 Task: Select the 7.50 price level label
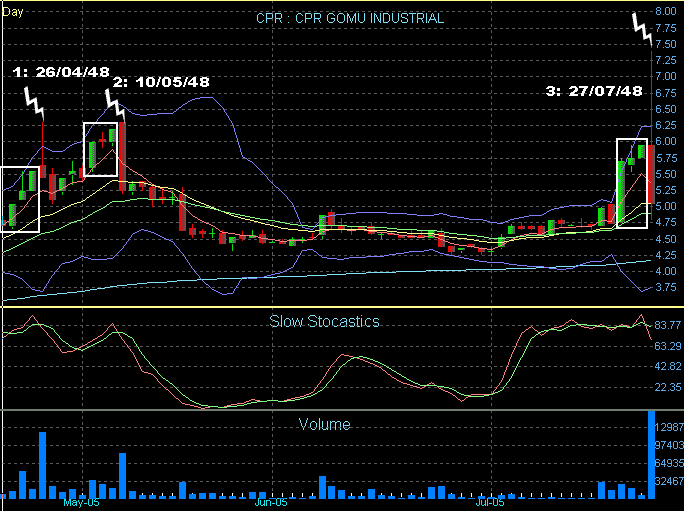[x=666, y=44]
